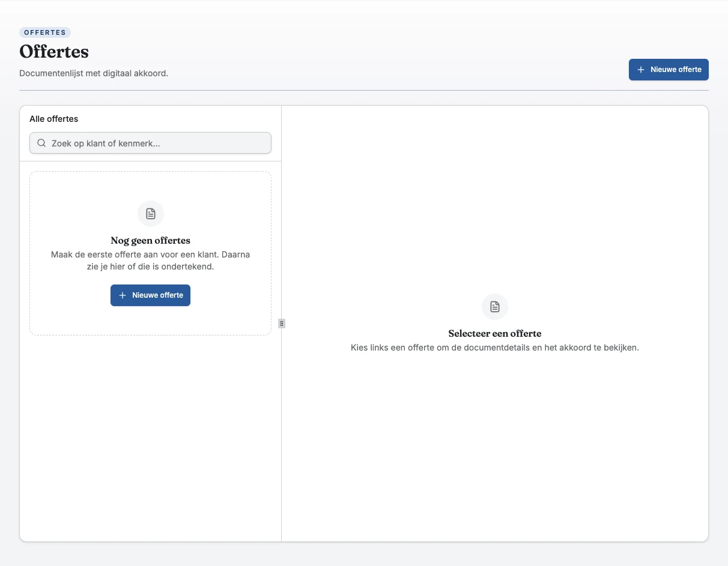This screenshot has height=566, width=728.
Task: Click the panel divider grip handle
Action: tap(282, 324)
